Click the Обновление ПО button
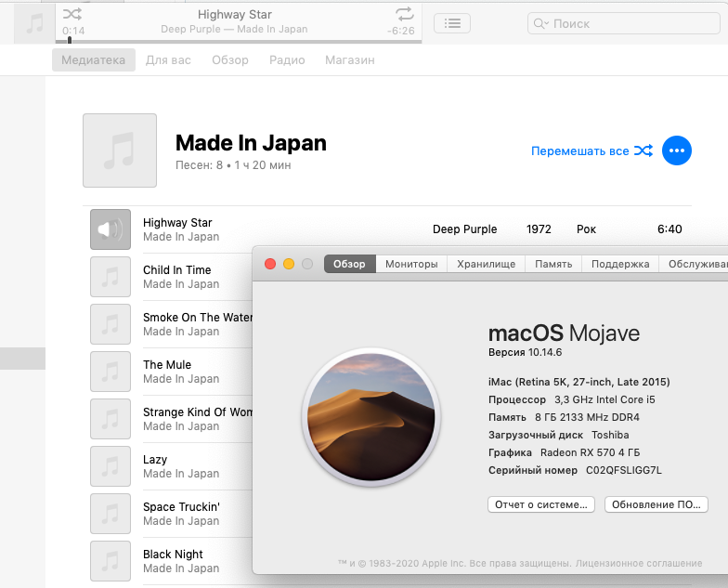Image resolution: width=728 pixels, height=588 pixels. click(x=656, y=504)
